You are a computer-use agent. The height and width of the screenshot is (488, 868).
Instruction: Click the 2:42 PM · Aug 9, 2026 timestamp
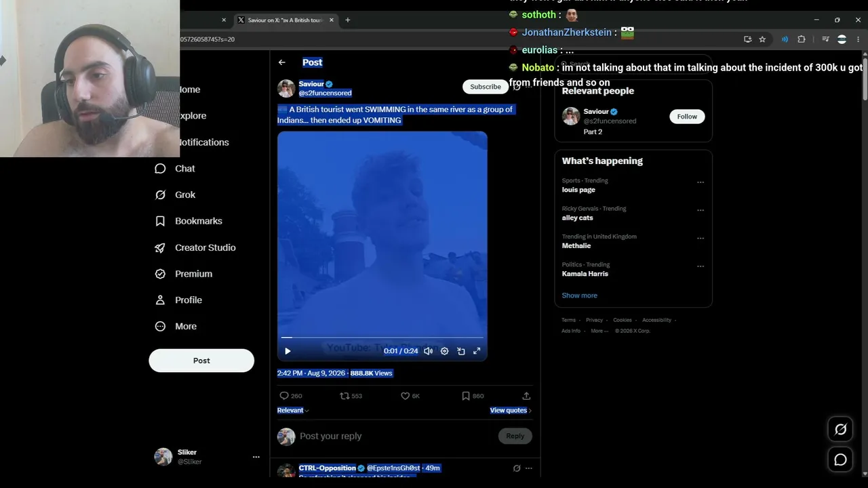[x=312, y=373]
